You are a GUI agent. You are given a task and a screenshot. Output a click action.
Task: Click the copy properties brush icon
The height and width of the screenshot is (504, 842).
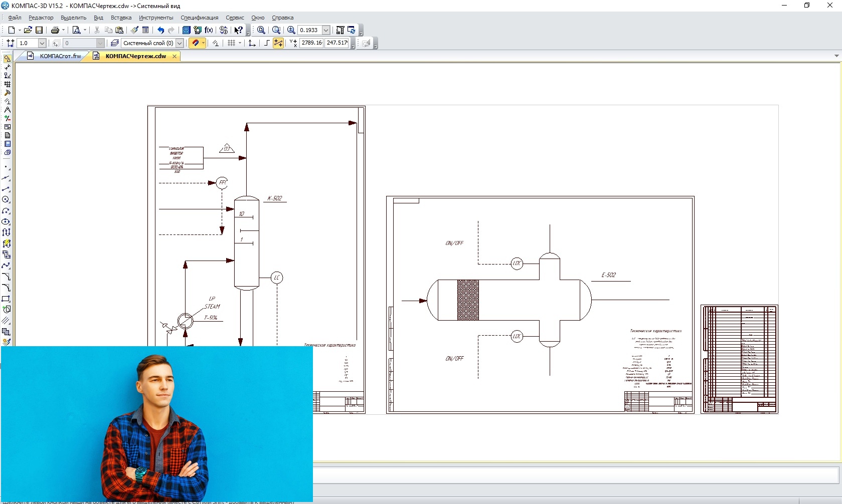coord(134,30)
